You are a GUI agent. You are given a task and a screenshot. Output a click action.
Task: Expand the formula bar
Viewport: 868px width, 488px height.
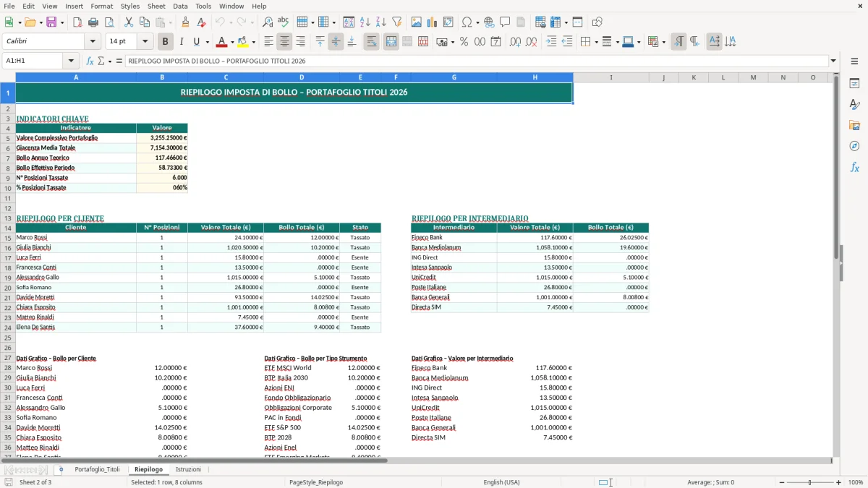pyautogui.click(x=833, y=61)
